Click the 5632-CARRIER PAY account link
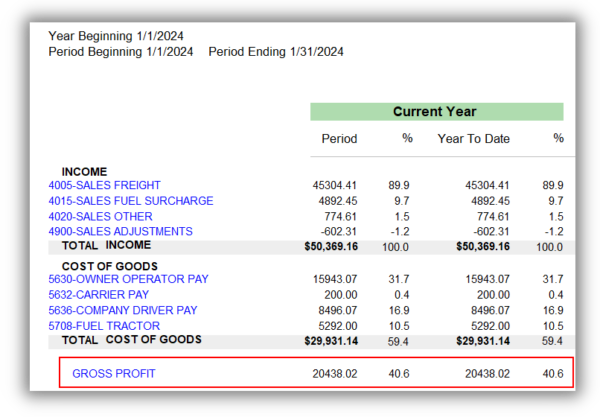The image size is (600, 417). [98, 295]
